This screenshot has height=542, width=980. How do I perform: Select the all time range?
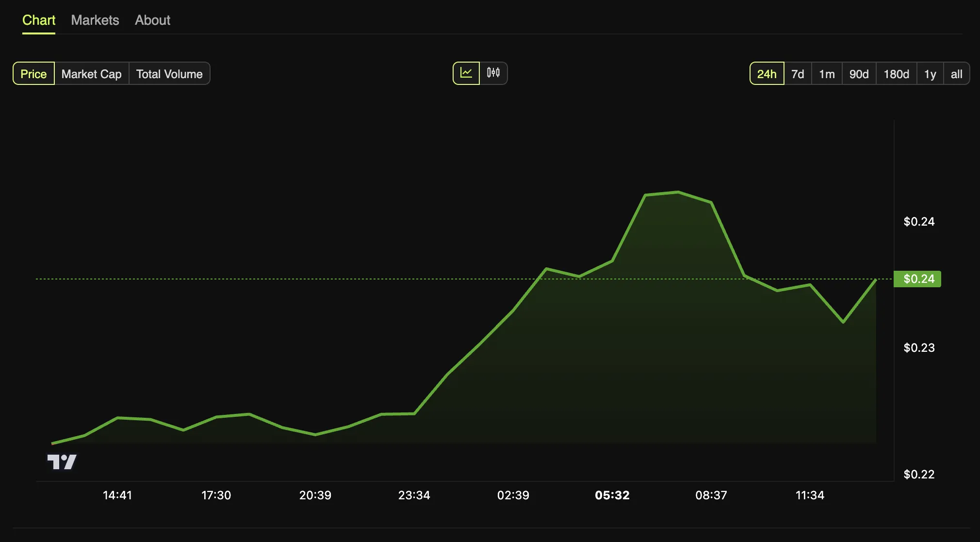point(957,73)
